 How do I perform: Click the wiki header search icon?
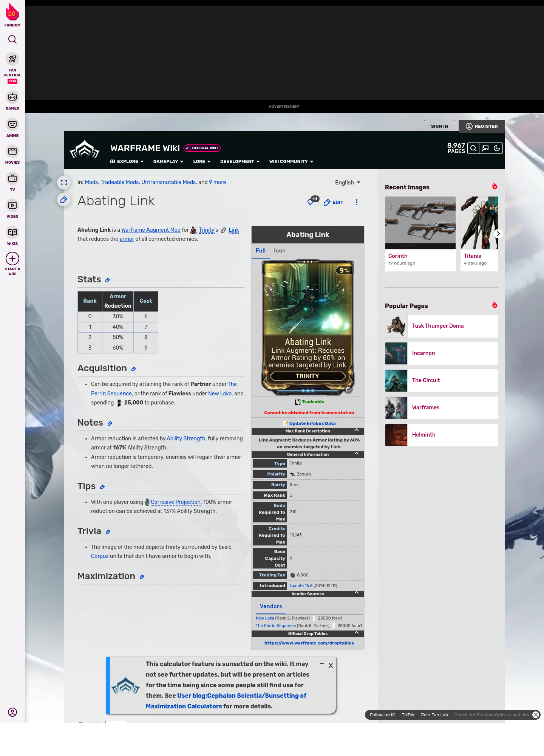tap(473, 149)
